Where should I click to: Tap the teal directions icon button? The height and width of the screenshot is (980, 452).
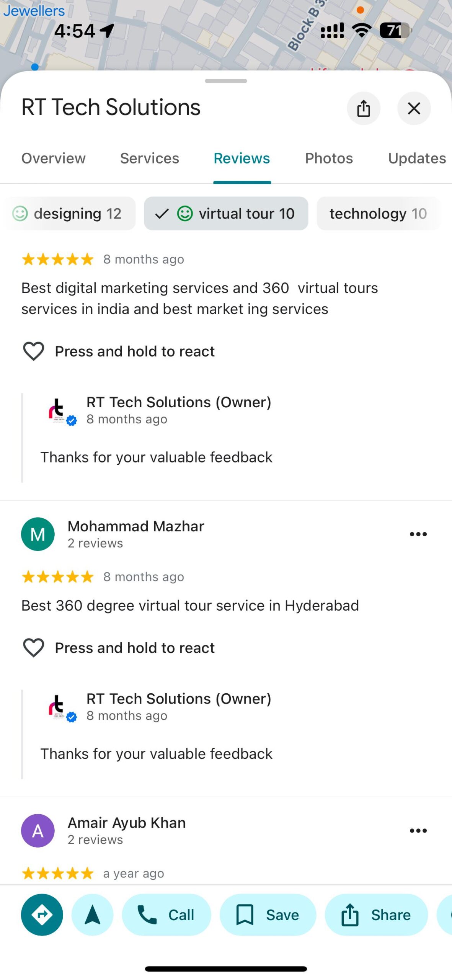(42, 915)
